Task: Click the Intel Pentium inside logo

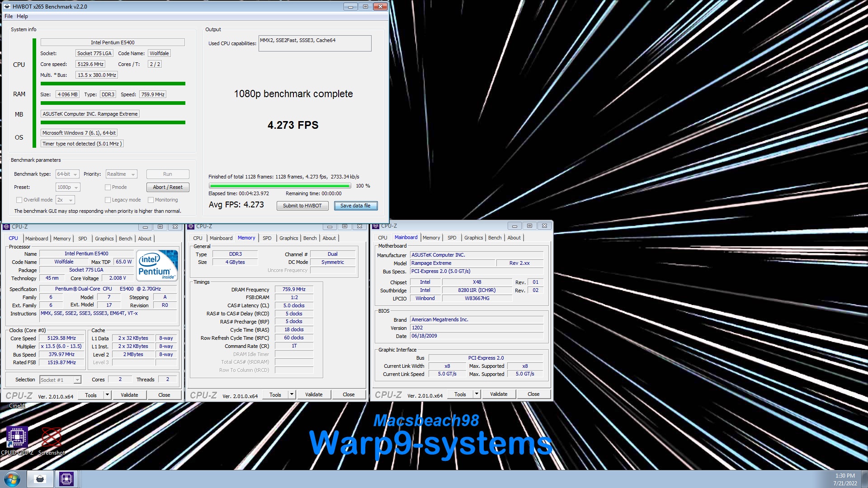Action: 157,266
